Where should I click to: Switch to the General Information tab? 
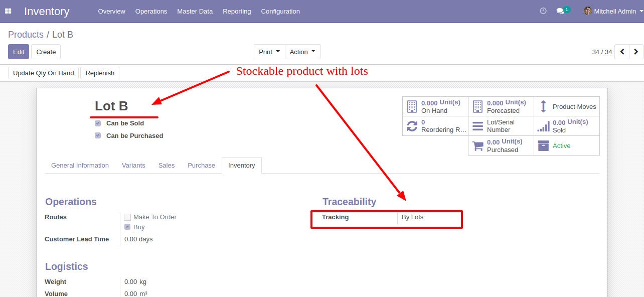pyautogui.click(x=80, y=166)
